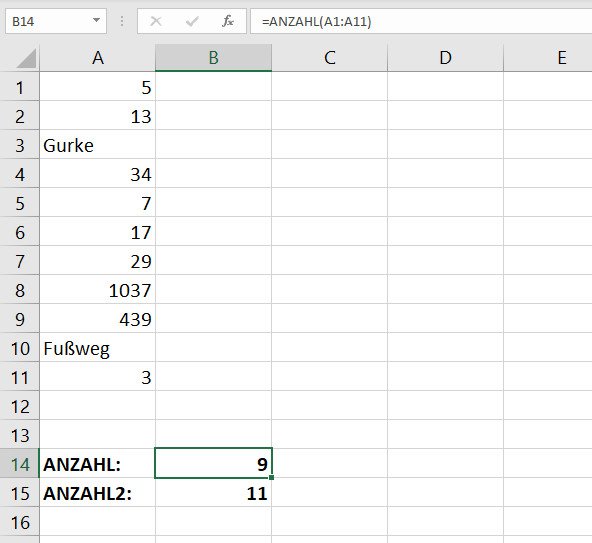The width and height of the screenshot is (592, 543).
Task: Select column E header
Action: [x=548, y=58]
